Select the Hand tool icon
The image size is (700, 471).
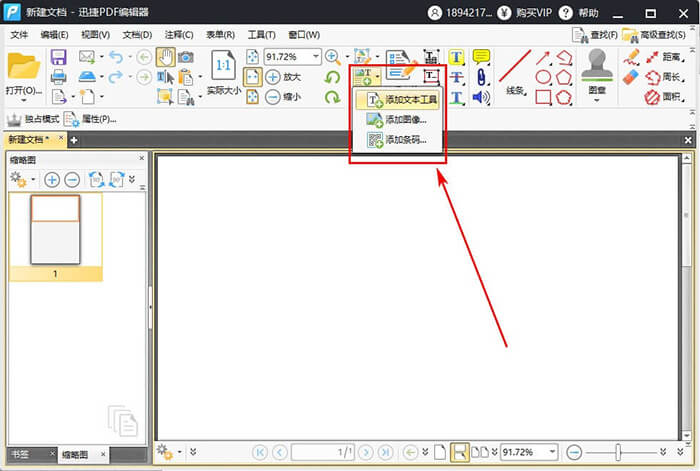(x=165, y=57)
